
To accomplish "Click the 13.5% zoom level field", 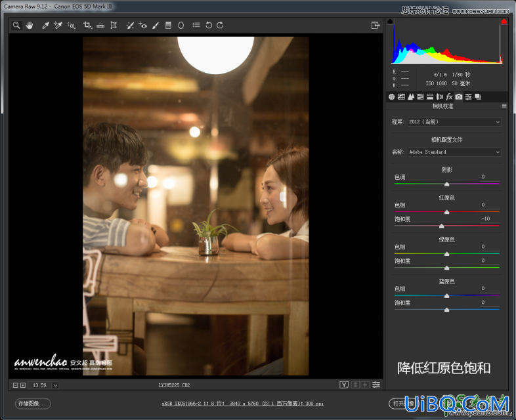I will (x=39, y=385).
